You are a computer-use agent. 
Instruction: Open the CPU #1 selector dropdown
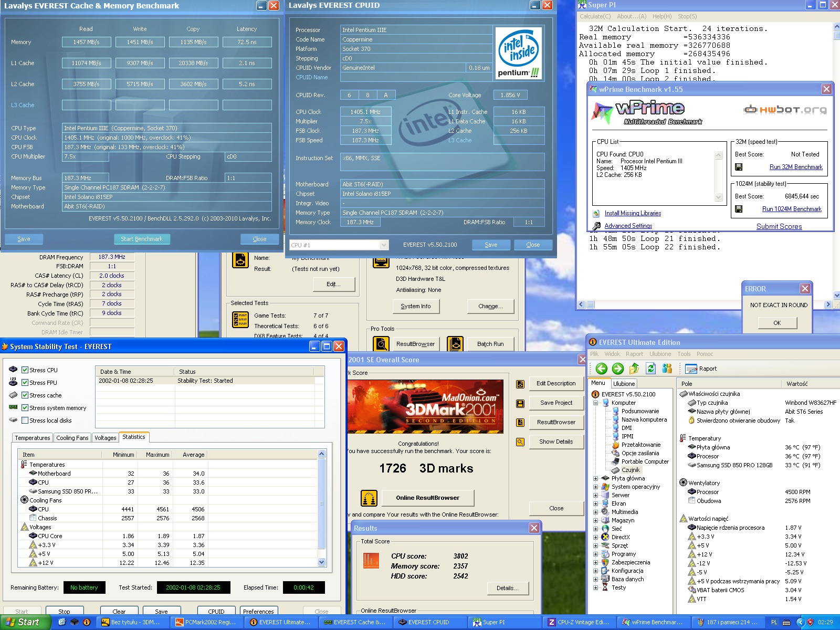384,245
